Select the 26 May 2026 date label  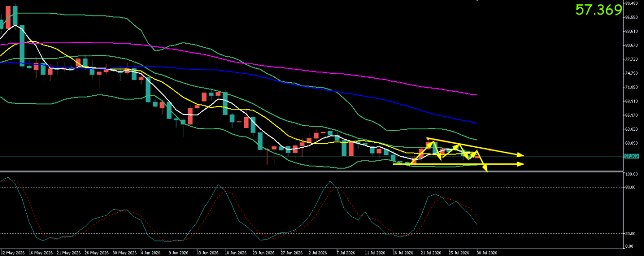(x=97, y=253)
